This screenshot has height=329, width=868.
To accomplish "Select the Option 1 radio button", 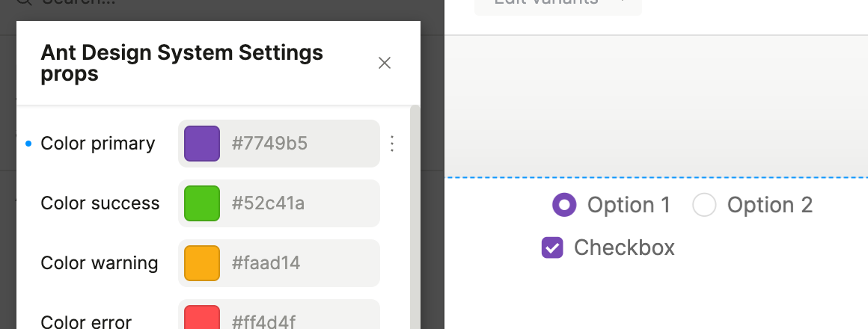I will pyautogui.click(x=564, y=204).
